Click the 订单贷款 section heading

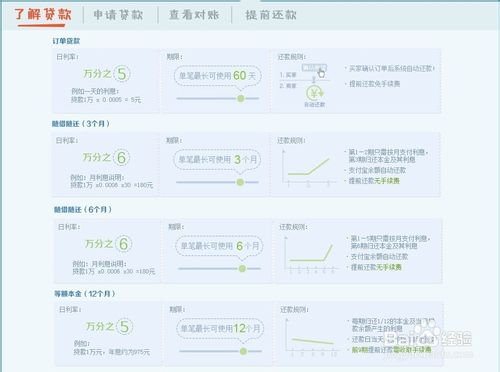pyautogui.click(x=66, y=41)
